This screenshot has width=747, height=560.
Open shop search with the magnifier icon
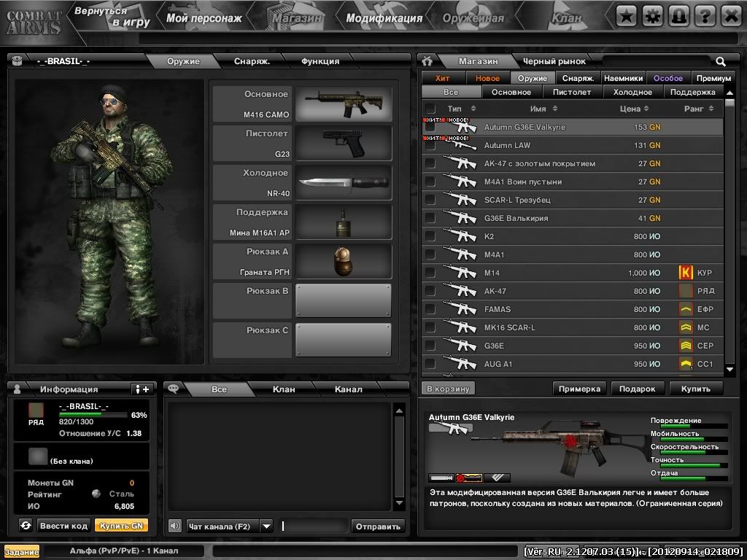(721, 61)
